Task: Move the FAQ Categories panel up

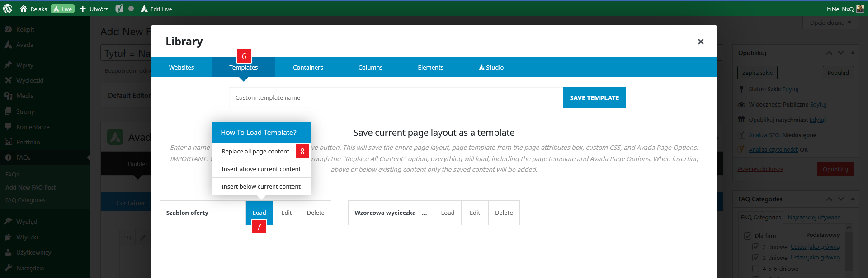Action: click(x=829, y=199)
